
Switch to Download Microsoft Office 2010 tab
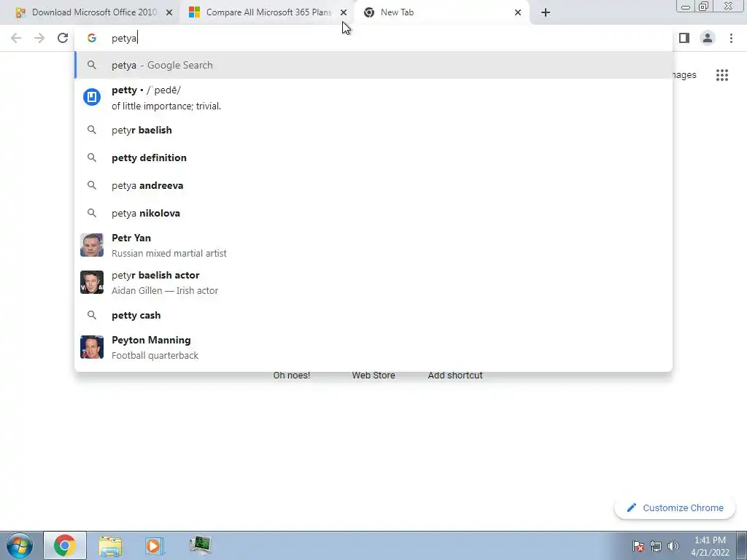(94, 12)
